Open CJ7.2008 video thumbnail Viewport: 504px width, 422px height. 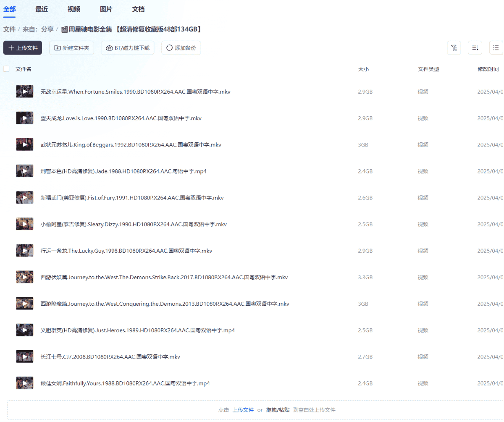(25, 356)
